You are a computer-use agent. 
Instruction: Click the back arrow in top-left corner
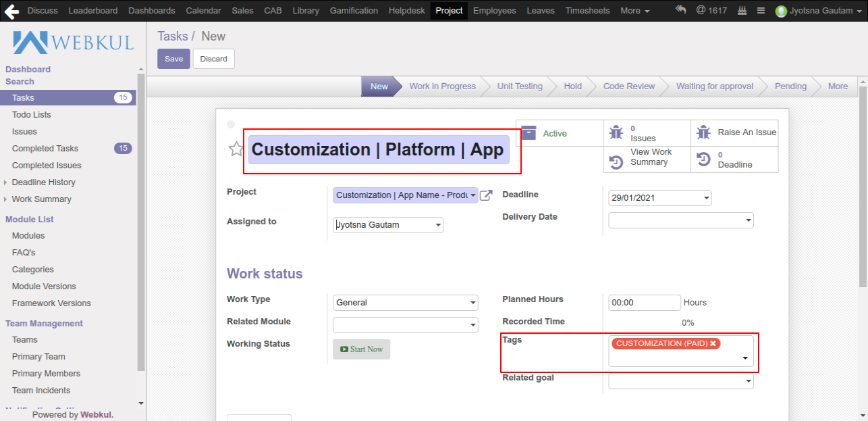coord(11,10)
